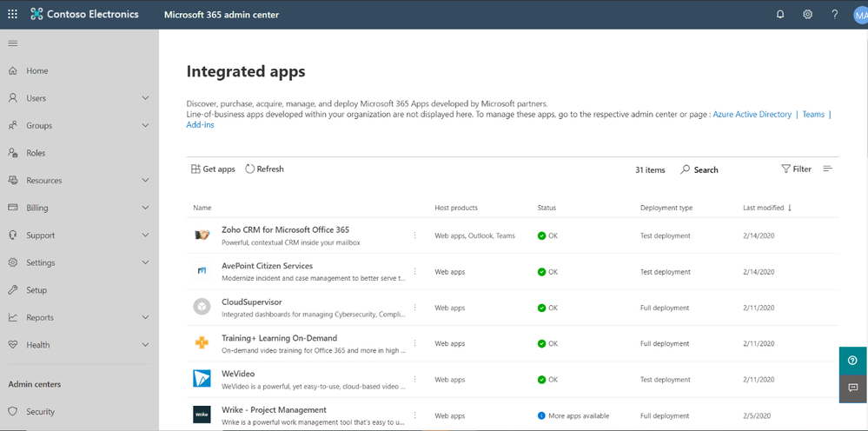Follow the Azure Active Directory link
868x431 pixels.
point(752,115)
